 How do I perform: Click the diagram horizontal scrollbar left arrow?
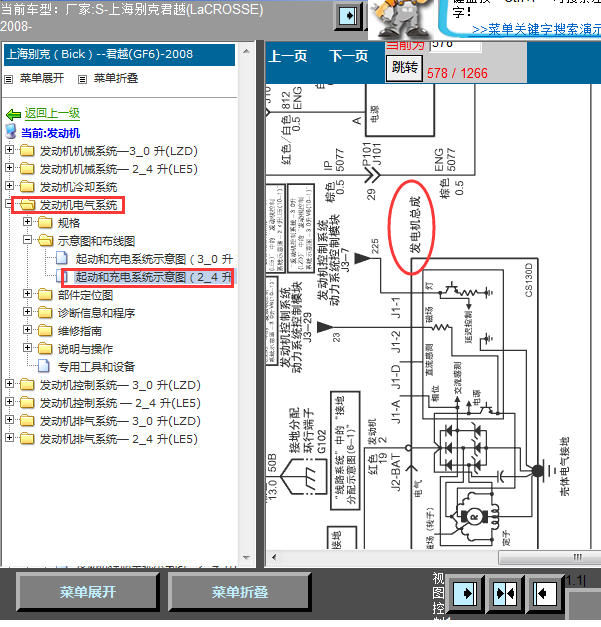coord(274,557)
